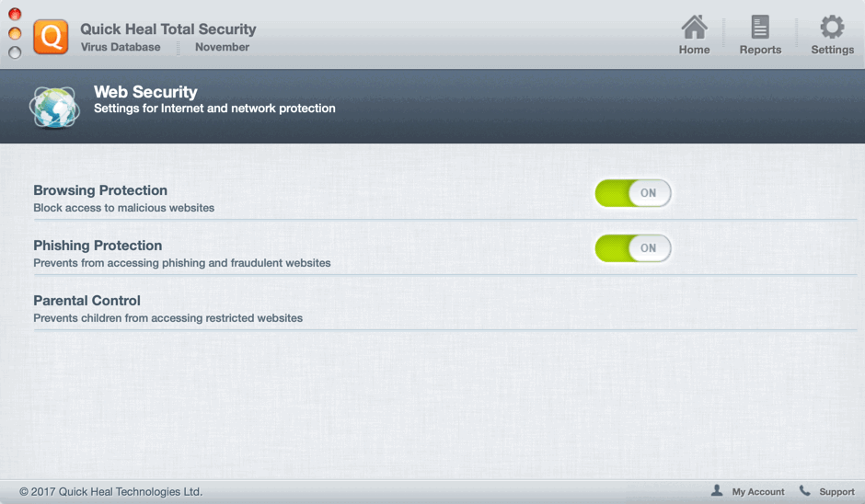Click the Quick Heal Technologies copyright text
The image size is (865, 504).
(x=111, y=492)
